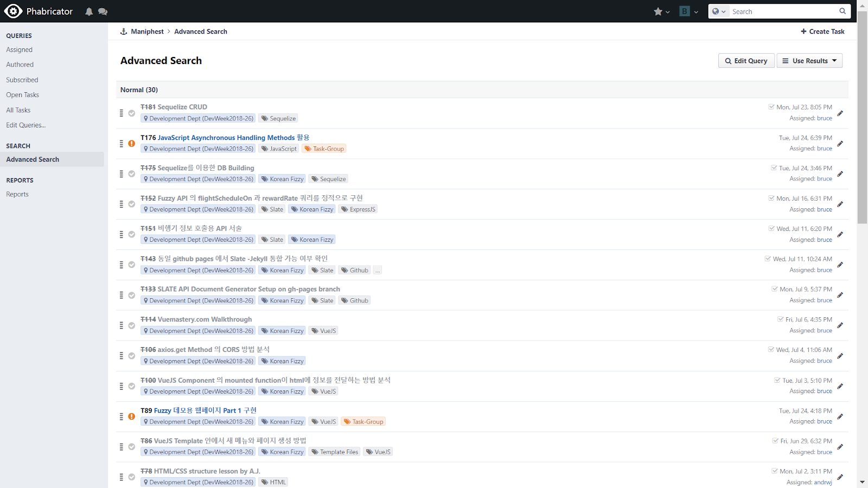This screenshot has height=488, width=868.
Task: Select Open Tasks query in sidebar
Action: point(23,95)
